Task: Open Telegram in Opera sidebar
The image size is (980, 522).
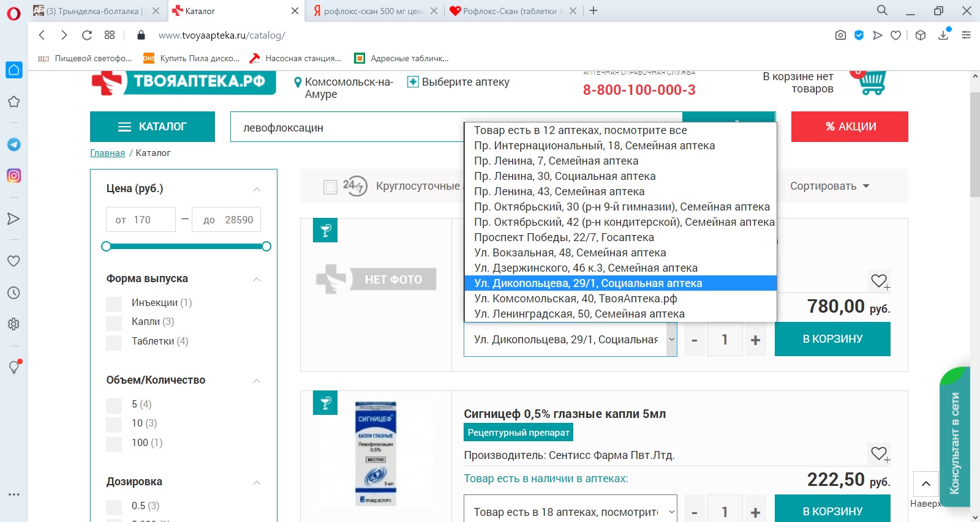Action: click(x=13, y=144)
